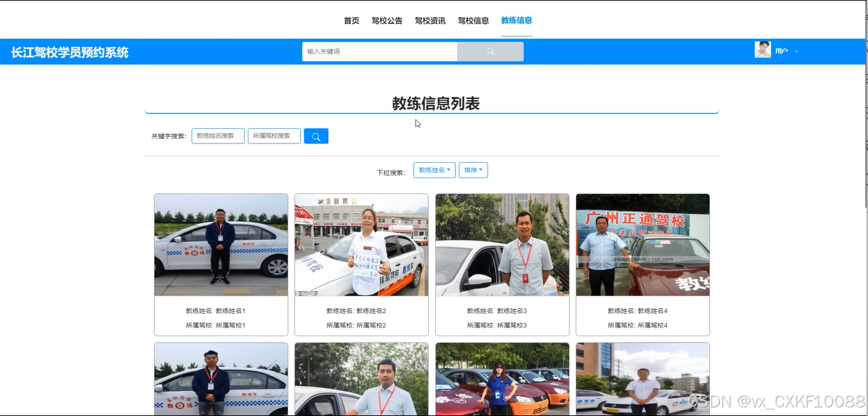This screenshot has height=416, width=868.
Task: Open second-row photo of woman with red cars
Action: click(x=502, y=379)
